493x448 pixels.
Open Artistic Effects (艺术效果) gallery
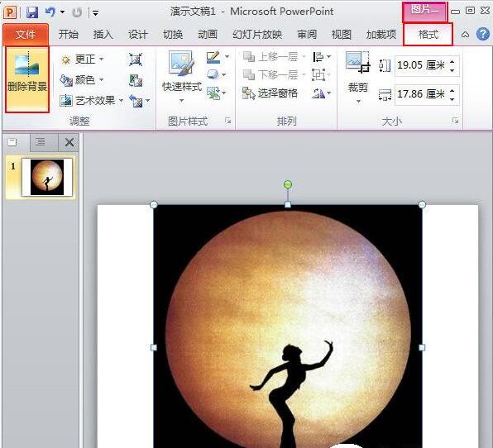(x=92, y=101)
